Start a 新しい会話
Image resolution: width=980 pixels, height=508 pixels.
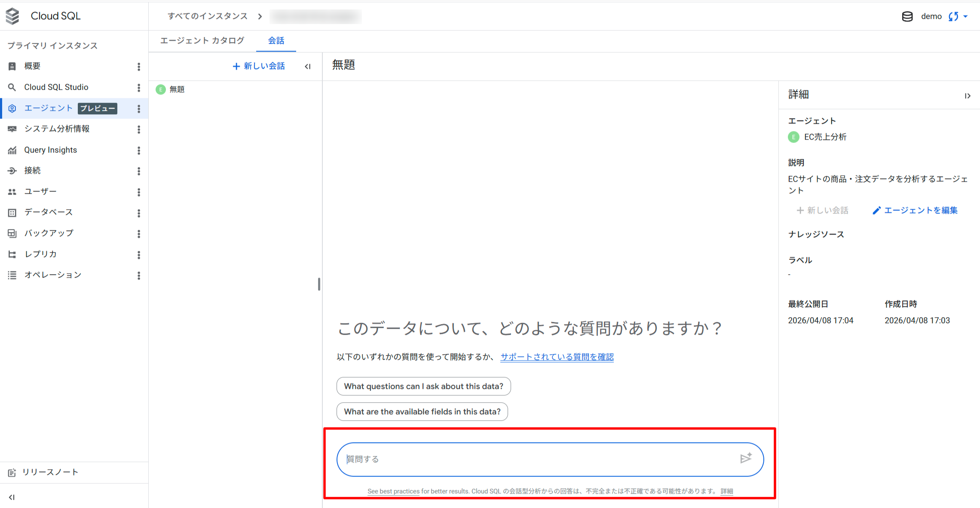tap(258, 66)
